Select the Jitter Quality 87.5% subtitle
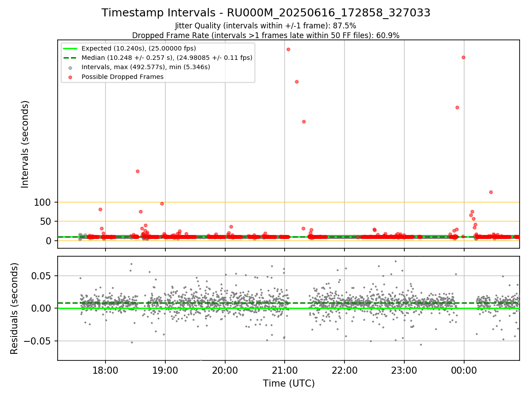The width and height of the screenshot is (532, 399). pos(266,26)
